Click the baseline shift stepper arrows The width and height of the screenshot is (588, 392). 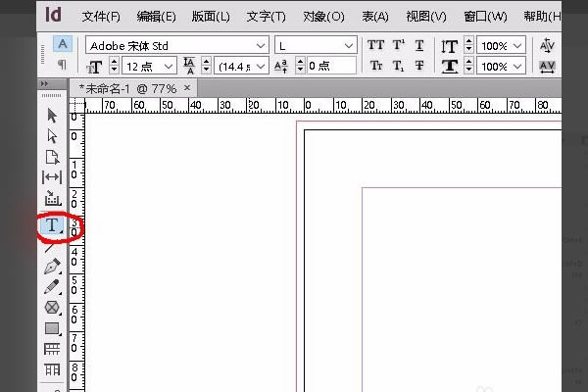point(300,66)
